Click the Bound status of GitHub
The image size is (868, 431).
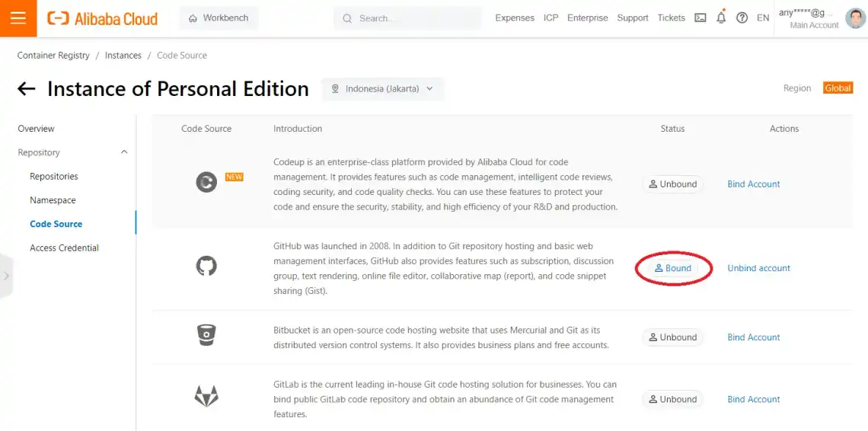click(x=672, y=268)
